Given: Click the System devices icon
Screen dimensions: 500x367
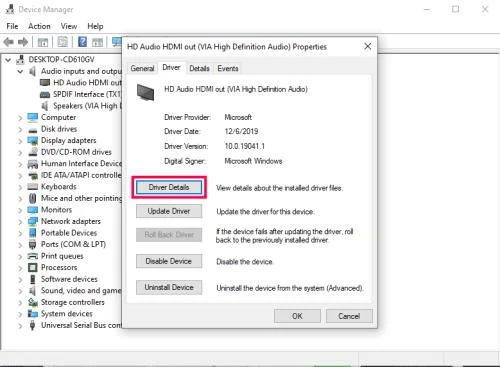Looking at the screenshot, I should point(33,314).
